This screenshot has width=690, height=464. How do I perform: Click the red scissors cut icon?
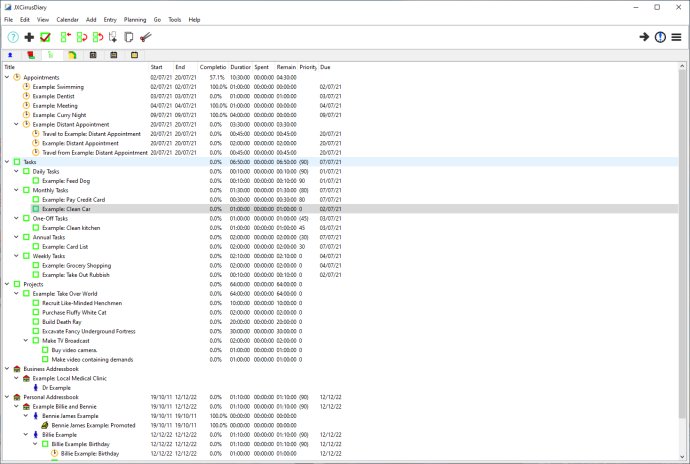145,37
